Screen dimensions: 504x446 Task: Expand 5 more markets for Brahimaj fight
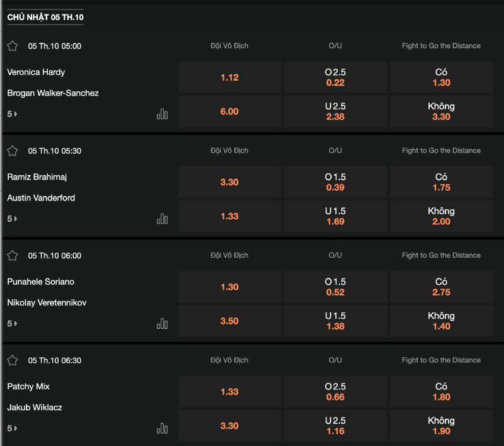tap(12, 219)
